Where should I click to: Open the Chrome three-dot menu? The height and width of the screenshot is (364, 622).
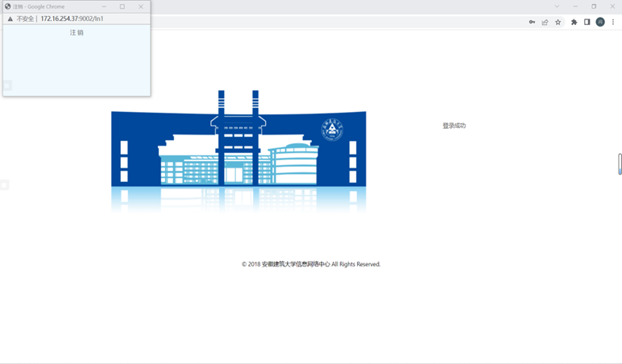pos(613,23)
